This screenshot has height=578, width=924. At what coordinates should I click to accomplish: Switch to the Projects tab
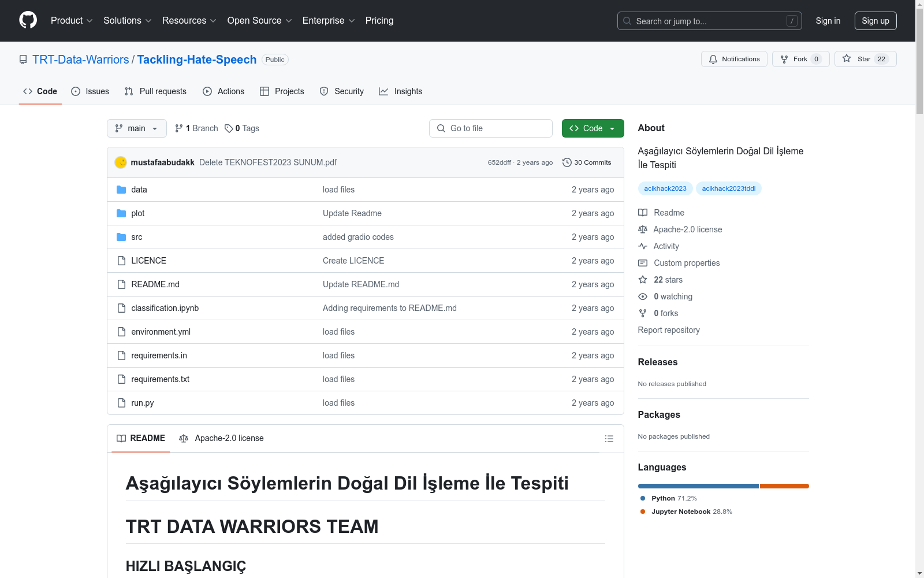tap(282, 91)
